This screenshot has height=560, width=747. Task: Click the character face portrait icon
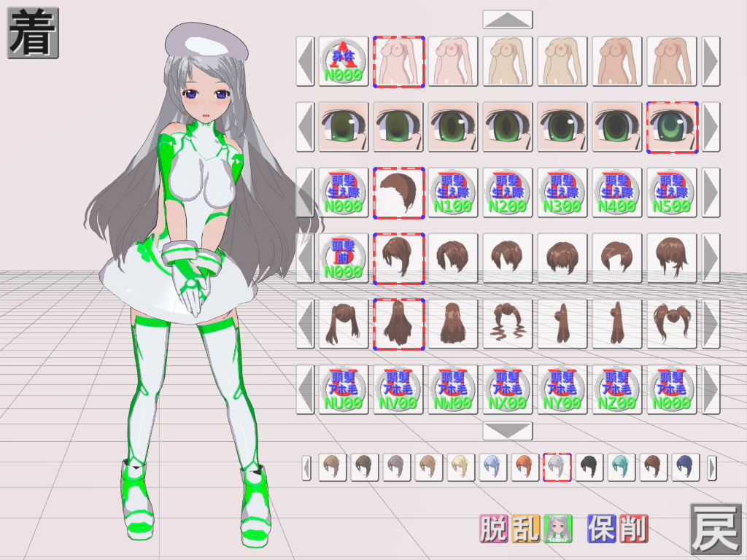tap(558, 529)
